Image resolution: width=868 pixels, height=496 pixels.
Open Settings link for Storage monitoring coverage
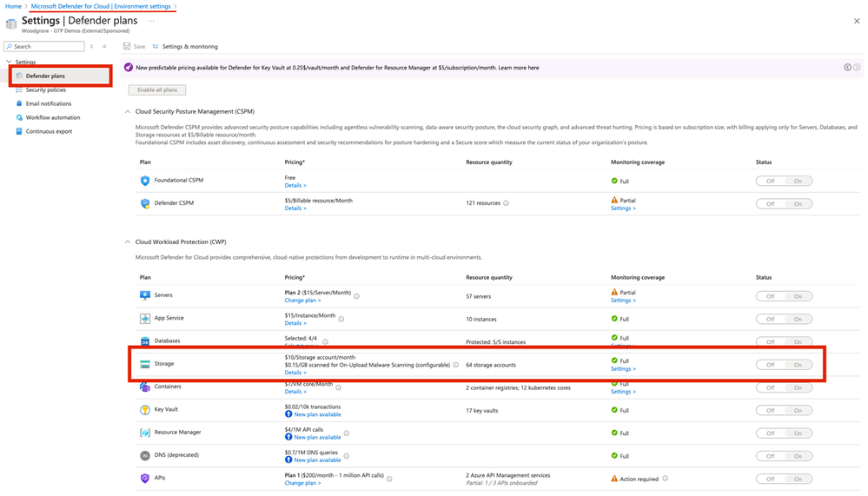623,368
